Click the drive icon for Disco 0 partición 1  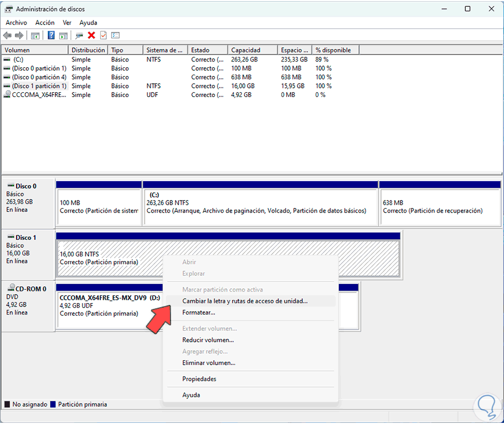tap(7, 68)
